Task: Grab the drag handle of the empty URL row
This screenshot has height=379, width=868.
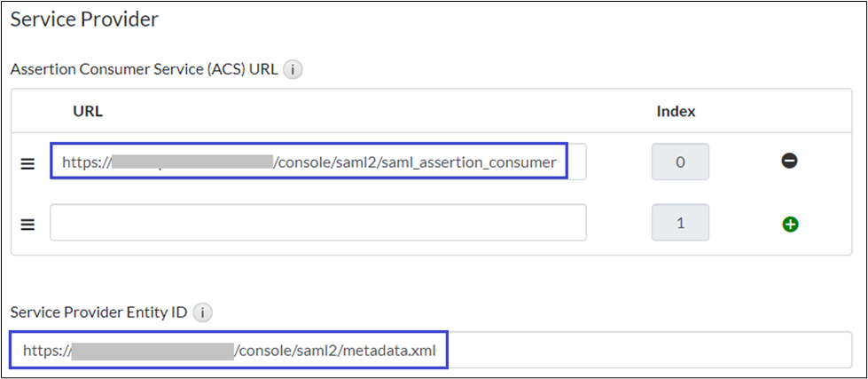Action: pos(27,225)
